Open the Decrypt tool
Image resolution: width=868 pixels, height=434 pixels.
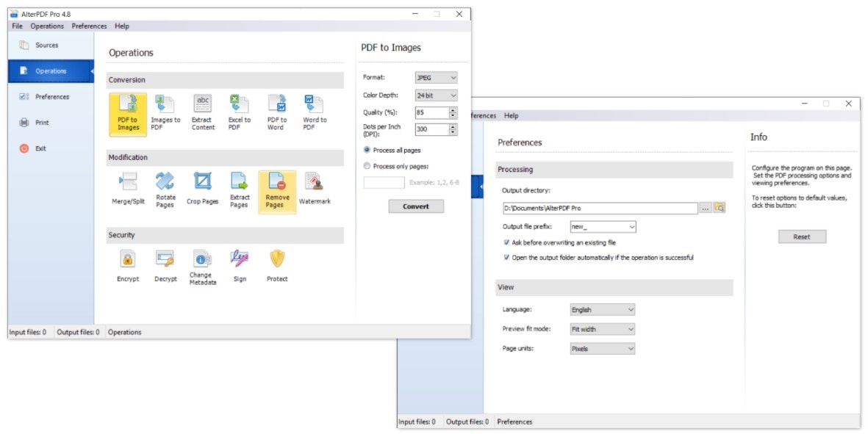[165, 267]
